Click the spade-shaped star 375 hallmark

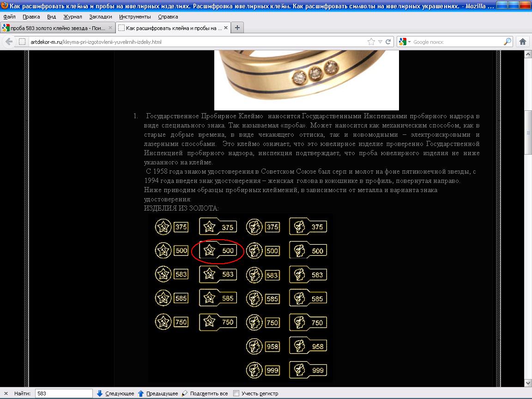pyautogui.click(x=218, y=227)
